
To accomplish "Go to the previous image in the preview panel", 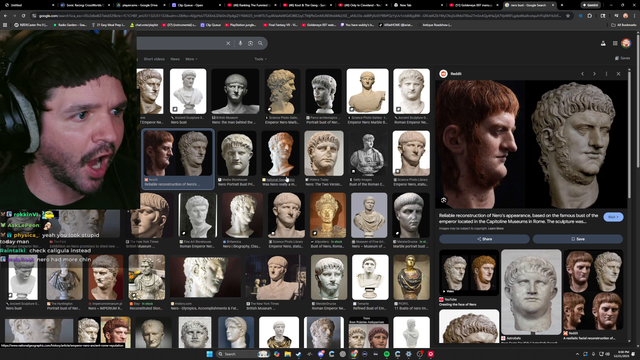I will tap(582, 74).
